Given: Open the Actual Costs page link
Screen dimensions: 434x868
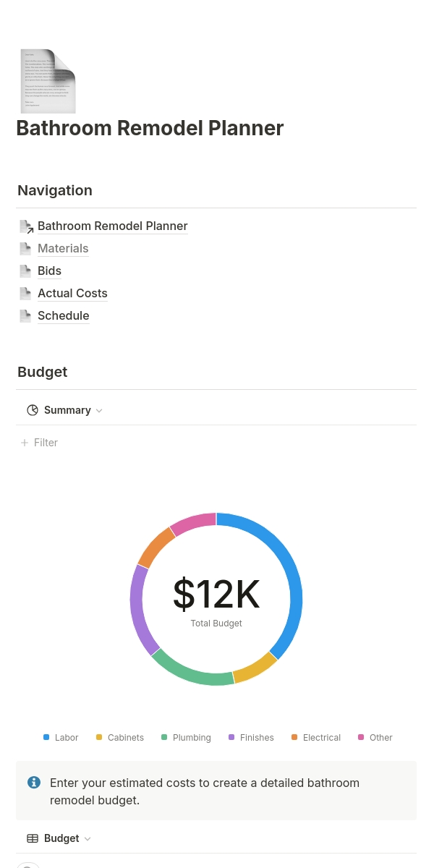Looking at the screenshot, I should (72, 294).
